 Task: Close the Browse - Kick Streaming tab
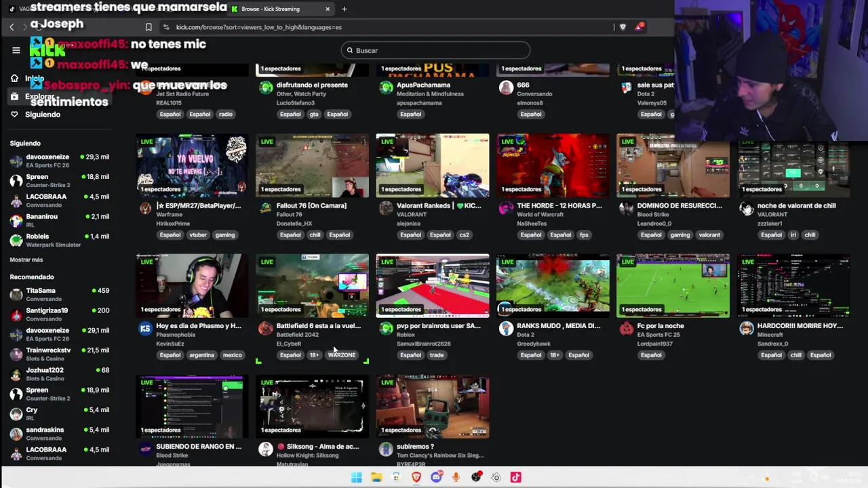(x=328, y=9)
